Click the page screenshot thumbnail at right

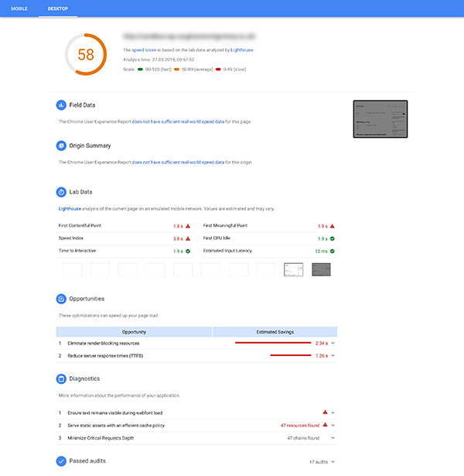click(x=380, y=119)
